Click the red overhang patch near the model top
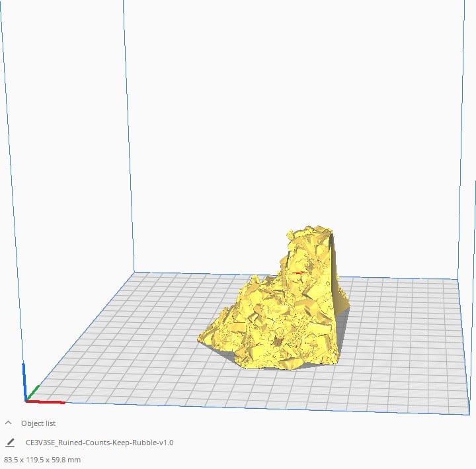The image size is (476, 469). coord(297,273)
